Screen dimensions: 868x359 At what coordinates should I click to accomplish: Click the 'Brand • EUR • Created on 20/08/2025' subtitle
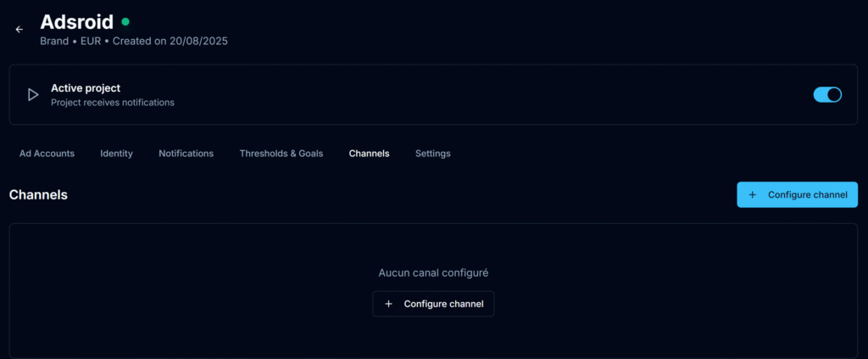[134, 41]
